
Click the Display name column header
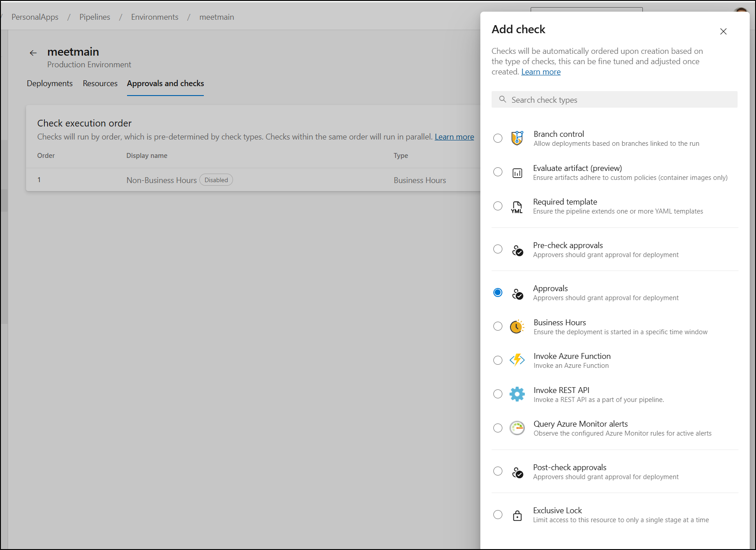click(147, 156)
